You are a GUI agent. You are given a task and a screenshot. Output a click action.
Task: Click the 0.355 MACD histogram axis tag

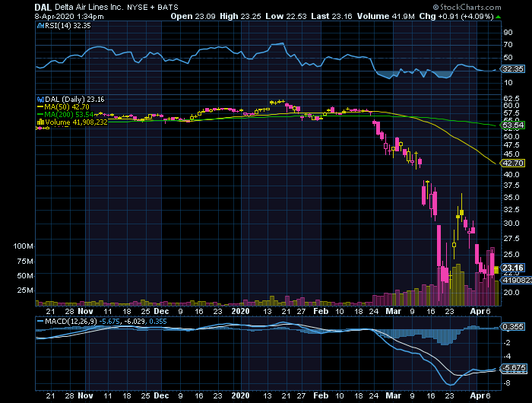pos(513,327)
